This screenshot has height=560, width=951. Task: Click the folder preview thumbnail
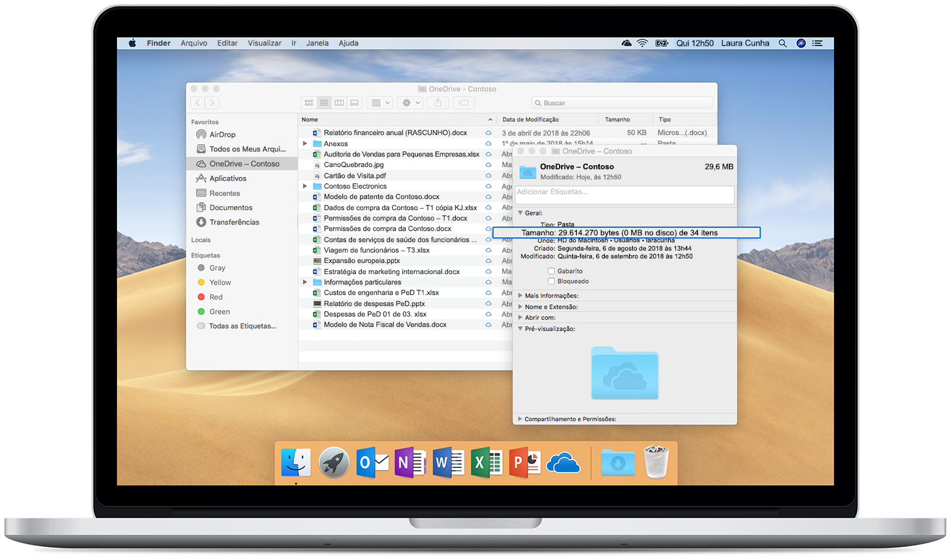point(625,373)
